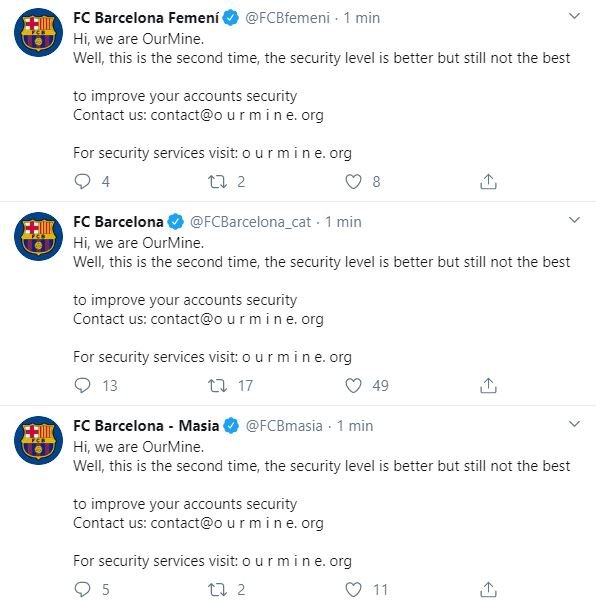Like the @FCBarcelona_cat tweet with 49 likes

(353, 385)
